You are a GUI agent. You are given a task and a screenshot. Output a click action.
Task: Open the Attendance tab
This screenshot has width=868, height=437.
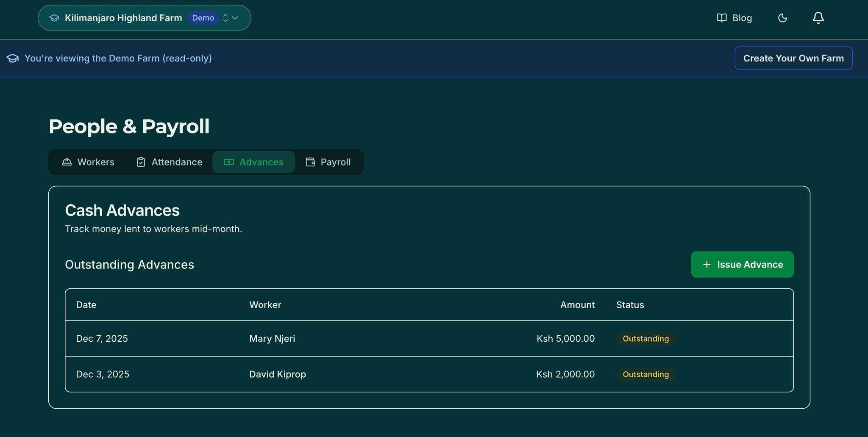point(169,162)
